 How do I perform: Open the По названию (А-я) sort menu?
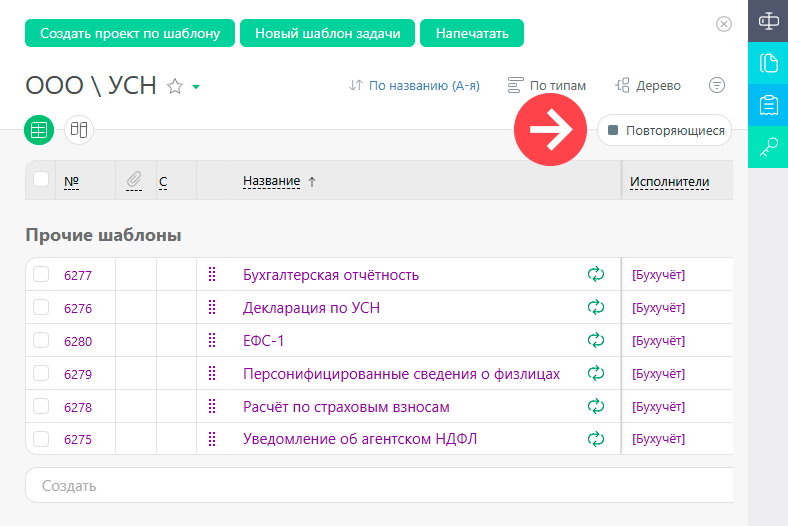415,85
